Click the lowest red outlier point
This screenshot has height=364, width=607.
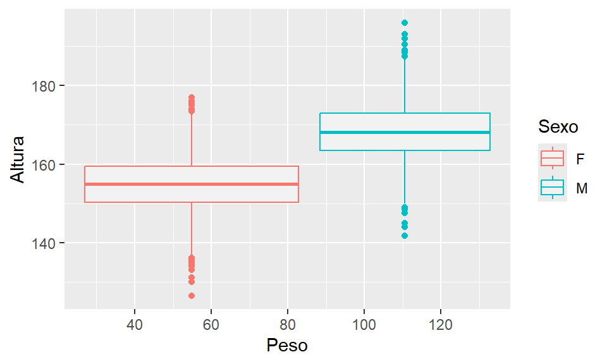pos(191,296)
